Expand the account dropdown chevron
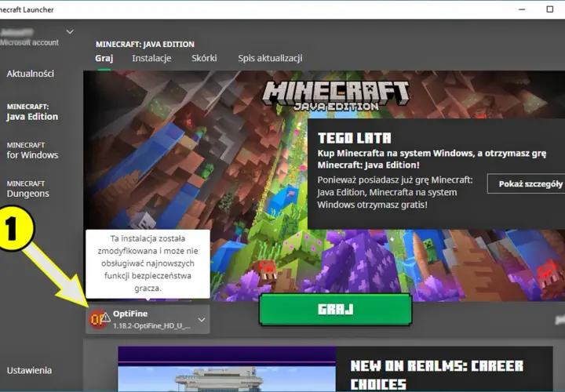The height and width of the screenshot is (392, 565). click(70, 31)
